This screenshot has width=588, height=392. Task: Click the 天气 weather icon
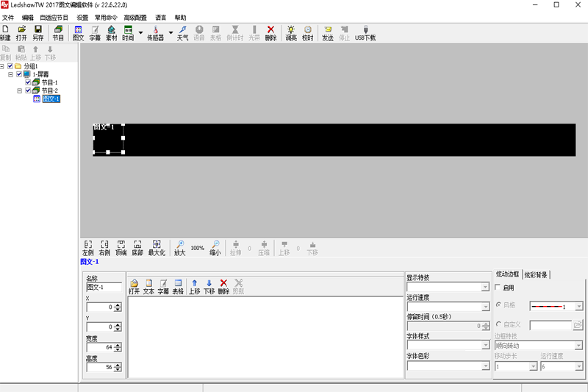[x=182, y=33]
